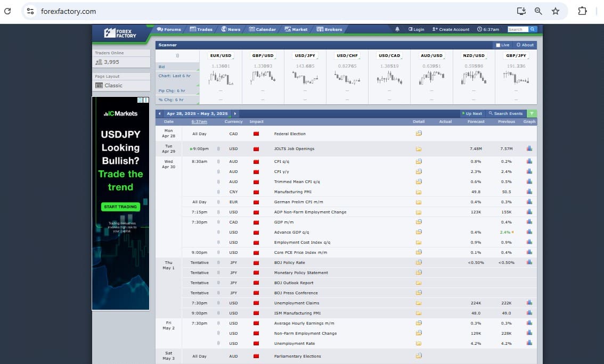This screenshot has width=604, height=364.
Task: Open graph icon for JOLTS Job Openings
Action: click(x=529, y=148)
